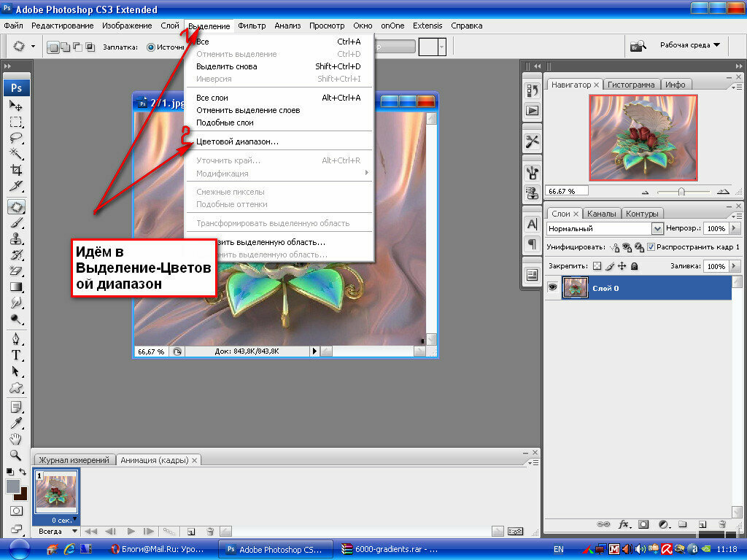This screenshot has height=560, width=747.
Task: Go to the first animation frame
Action: tap(90, 531)
